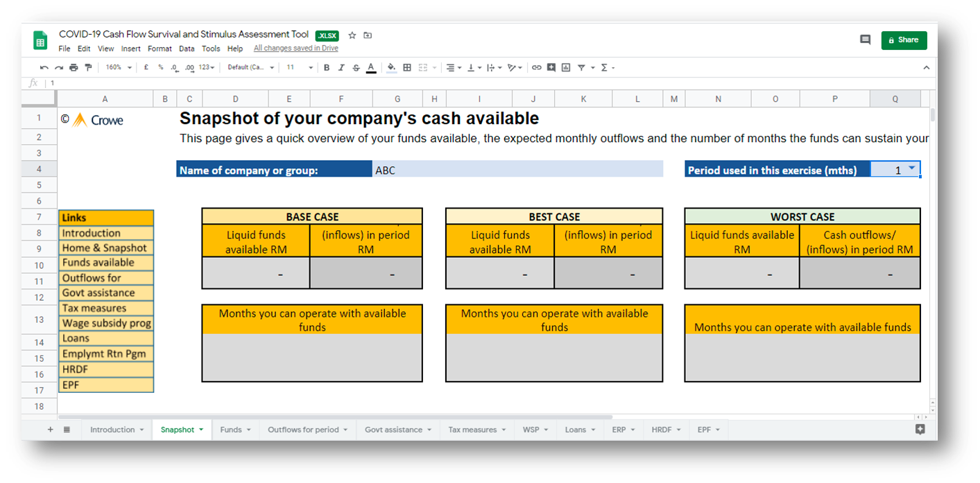The height and width of the screenshot is (483, 980).
Task: Apply strikethrough formatting
Action: 356,67
